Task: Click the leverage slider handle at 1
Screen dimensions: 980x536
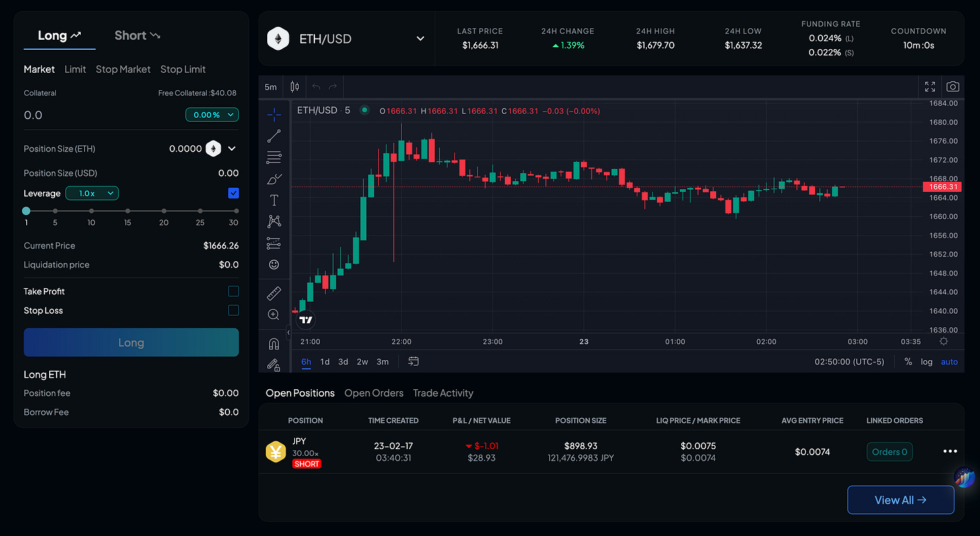Action: 26,211
